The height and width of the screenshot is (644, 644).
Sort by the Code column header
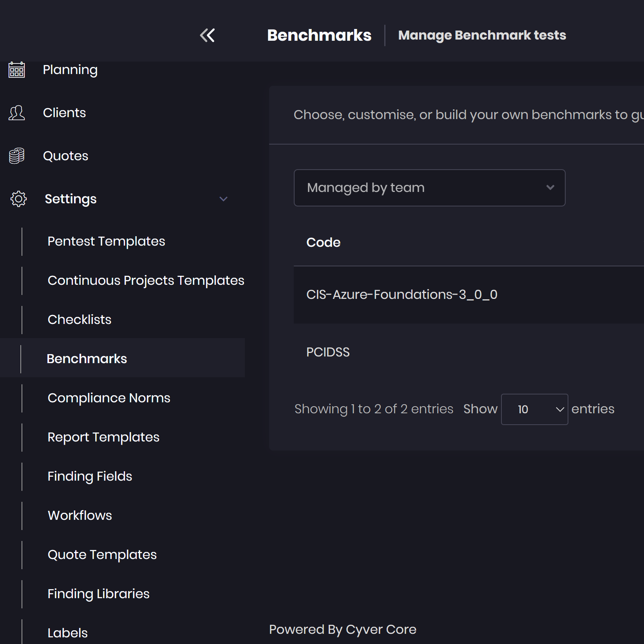(323, 242)
